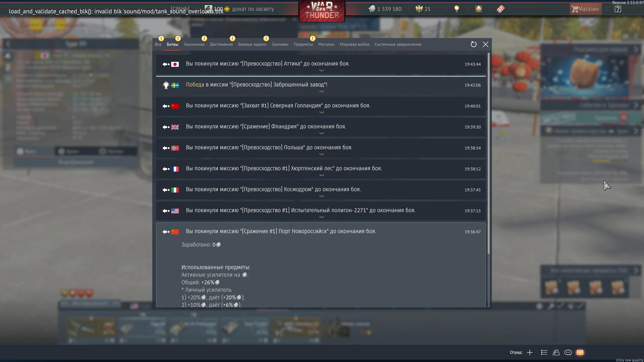644x362 pixels.
Task: Expand the Аттика mission entry chevron
Action: tap(321, 70)
